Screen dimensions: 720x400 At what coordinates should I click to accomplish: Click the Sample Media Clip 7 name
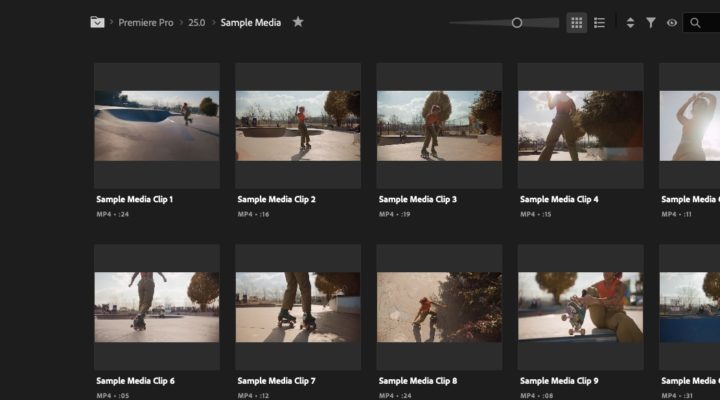(276, 381)
